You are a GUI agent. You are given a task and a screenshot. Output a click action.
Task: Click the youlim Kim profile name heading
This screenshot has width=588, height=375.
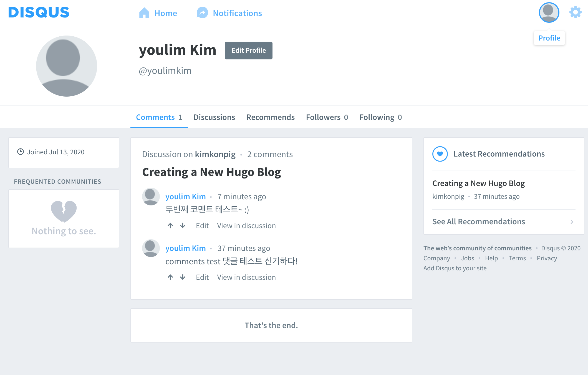(x=178, y=50)
